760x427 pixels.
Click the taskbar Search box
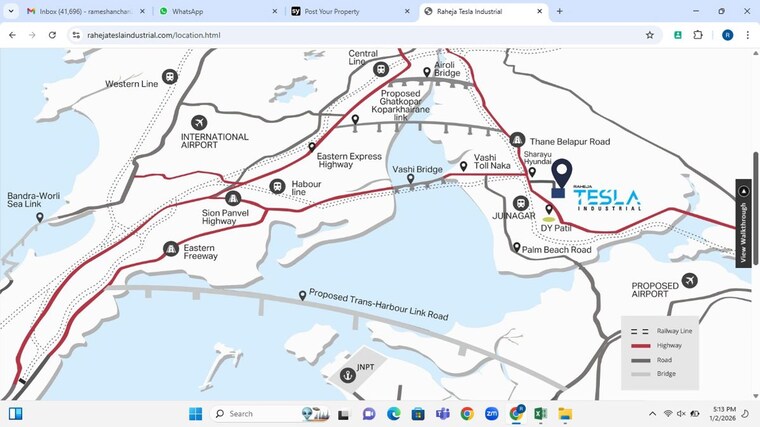[271, 413]
